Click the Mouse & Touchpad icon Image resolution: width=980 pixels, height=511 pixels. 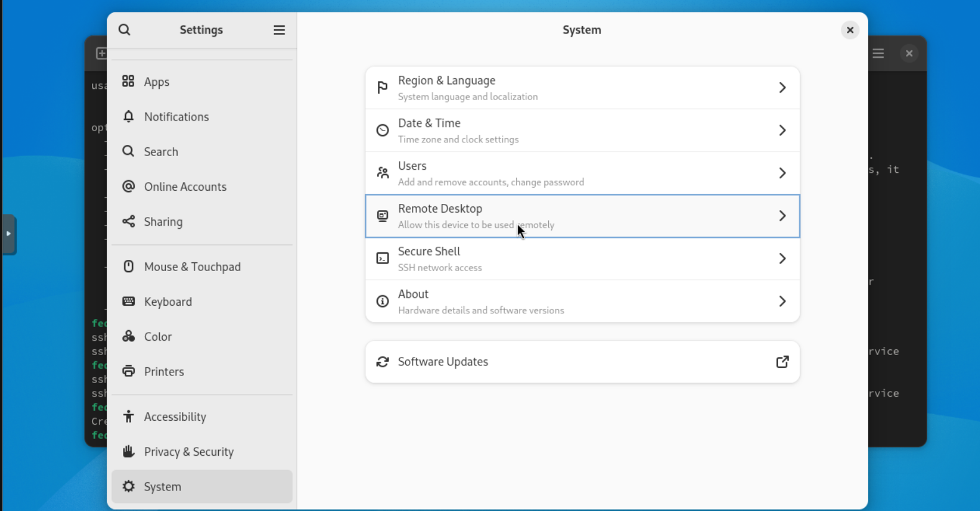[128, 266]
